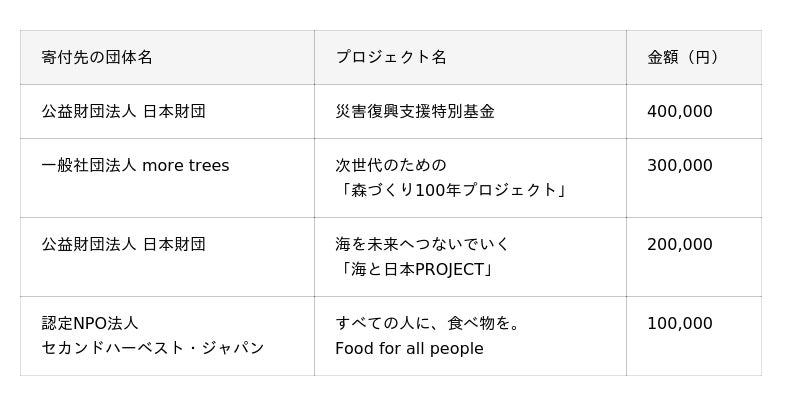This screenshot has height=406, width=800.
Task: Click the 「森づくり100年プロジェクト」 project name
Action: tap(452, 190)
